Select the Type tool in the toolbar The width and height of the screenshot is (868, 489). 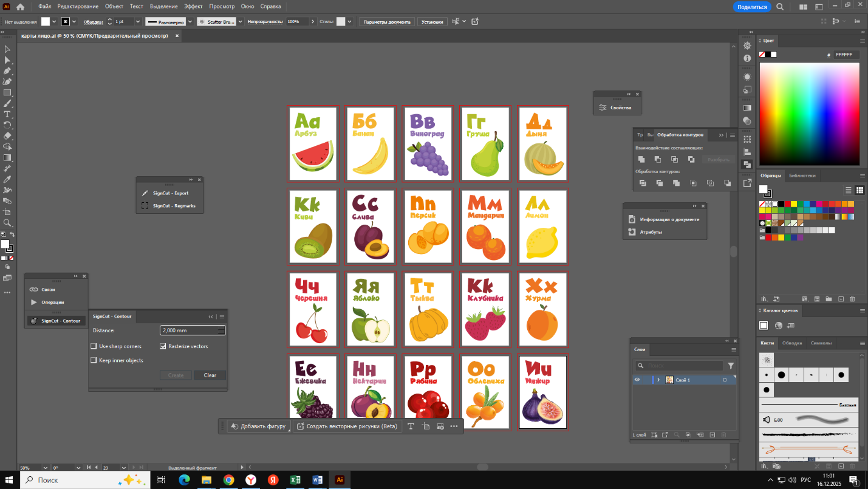pos(7,114)
